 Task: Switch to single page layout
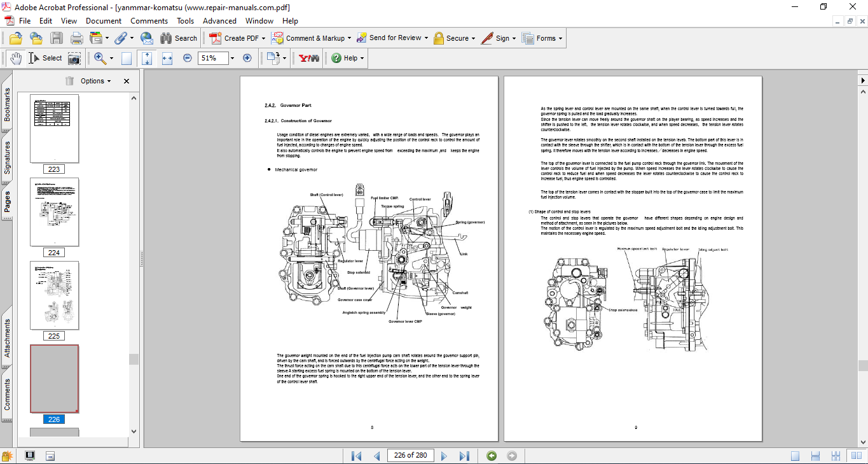[x=795, y=456]
